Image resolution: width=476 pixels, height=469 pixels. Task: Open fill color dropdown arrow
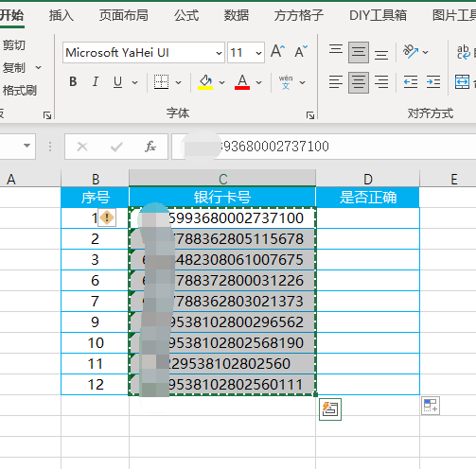(221, 82)
